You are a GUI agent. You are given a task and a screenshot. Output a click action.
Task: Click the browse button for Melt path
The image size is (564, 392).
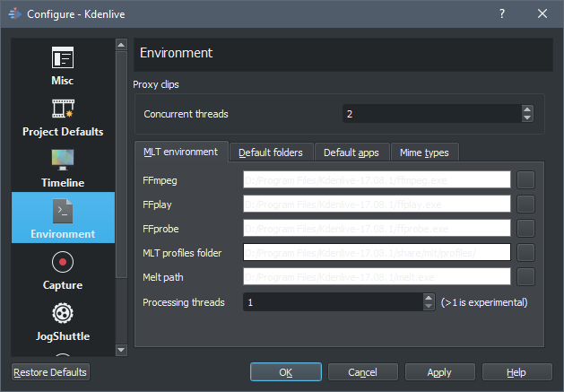525,277
